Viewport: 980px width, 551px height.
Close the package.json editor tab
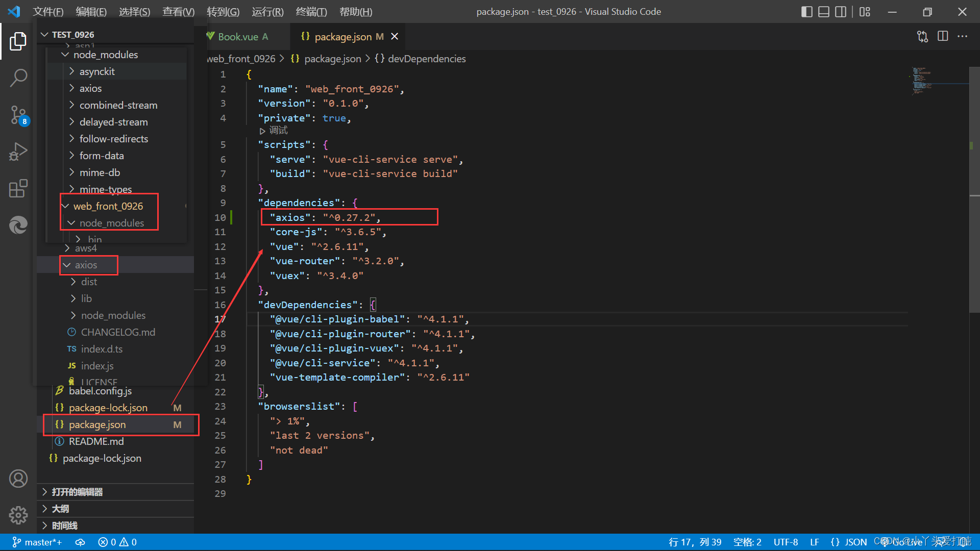[x=395, y=36]
